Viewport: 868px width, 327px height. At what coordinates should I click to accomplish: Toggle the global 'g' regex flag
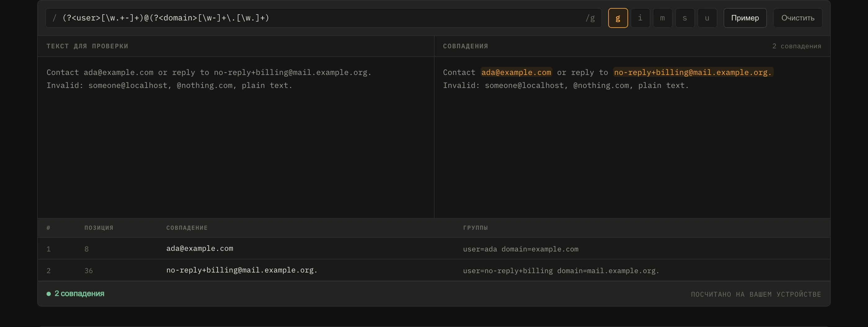point(618,18)
